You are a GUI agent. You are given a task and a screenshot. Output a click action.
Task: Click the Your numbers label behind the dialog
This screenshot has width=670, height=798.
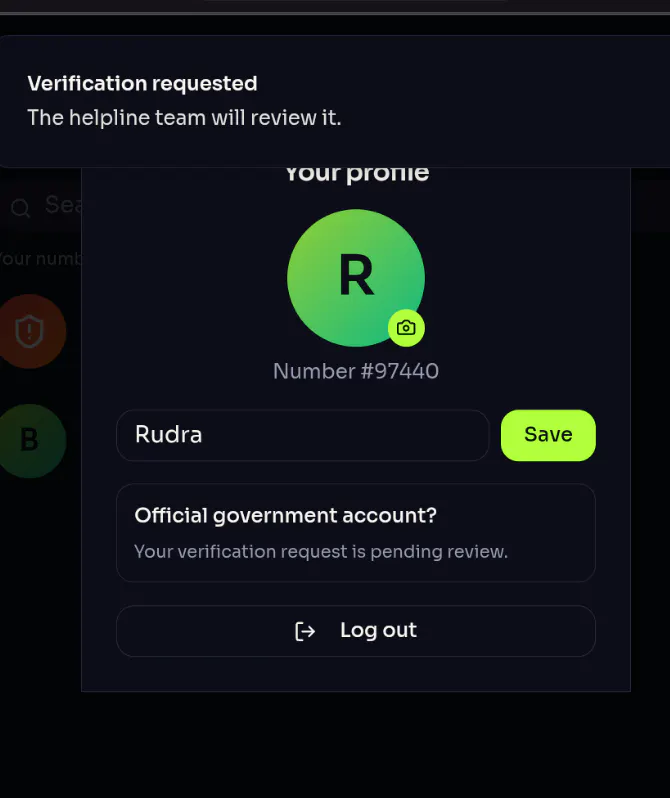pyautogui.click(x=41, y=259)
